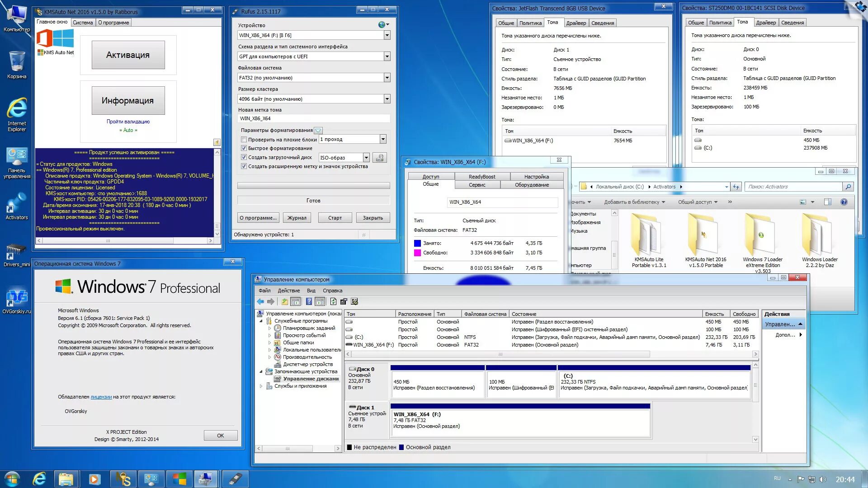Image resolution: width=868 pixels, height=488 pixels.
Task: Open the Размер кластера 4096 байт dropdown
Action: pyautogui.click(x=387, y=99)
